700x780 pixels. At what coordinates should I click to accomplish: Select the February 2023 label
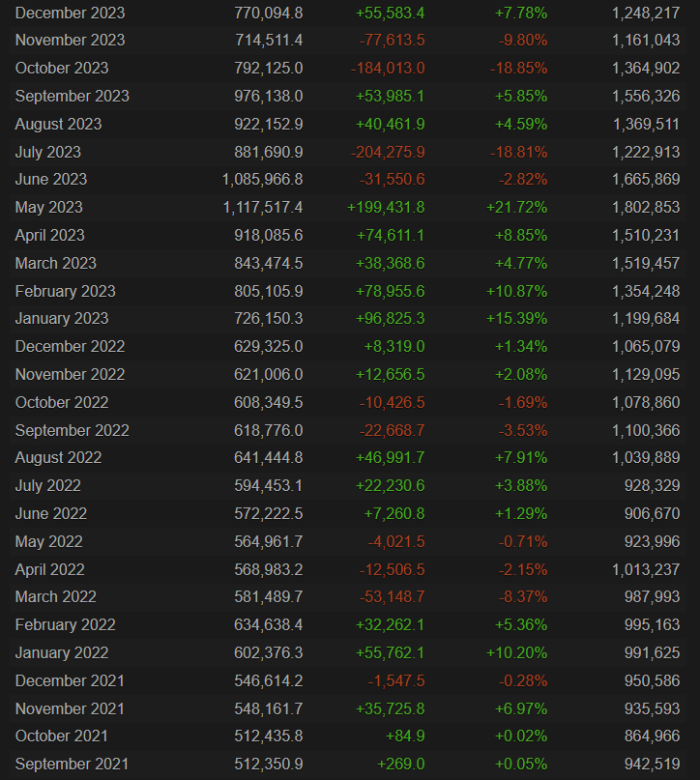(65, 291)
